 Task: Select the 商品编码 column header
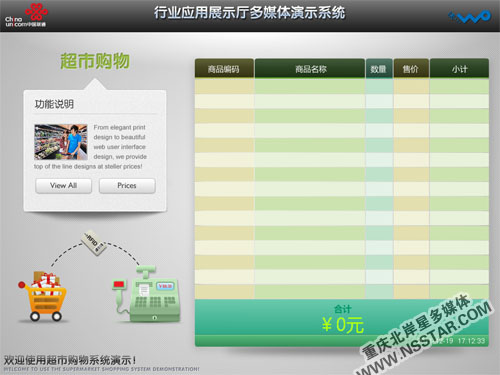pyautogui.click(x=224, y=69)
